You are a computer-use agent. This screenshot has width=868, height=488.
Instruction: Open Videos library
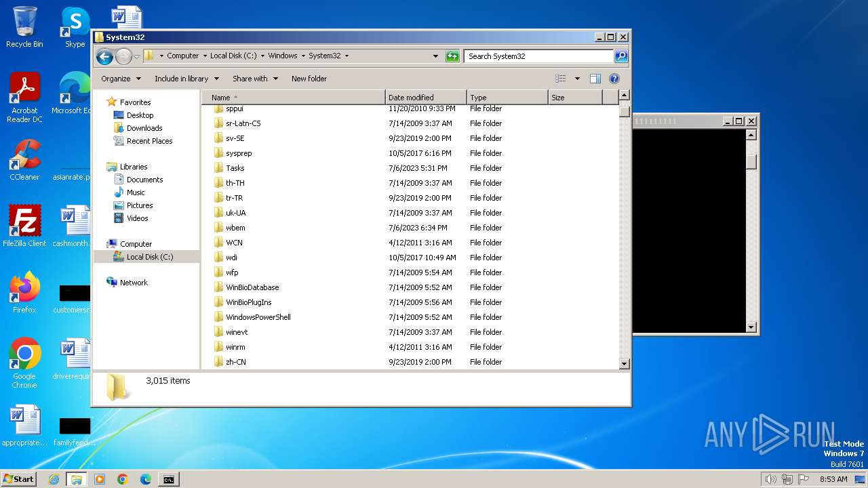[x=137, y=218]
